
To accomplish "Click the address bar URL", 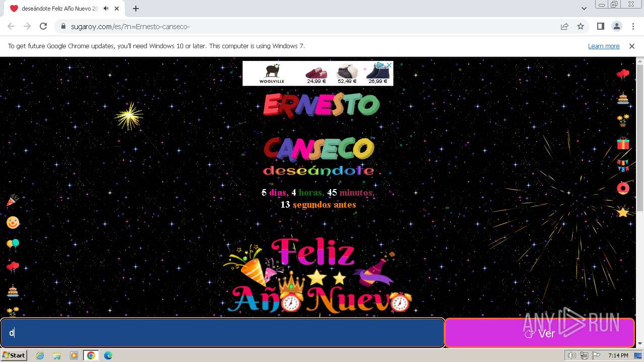I will coord(130,26).
